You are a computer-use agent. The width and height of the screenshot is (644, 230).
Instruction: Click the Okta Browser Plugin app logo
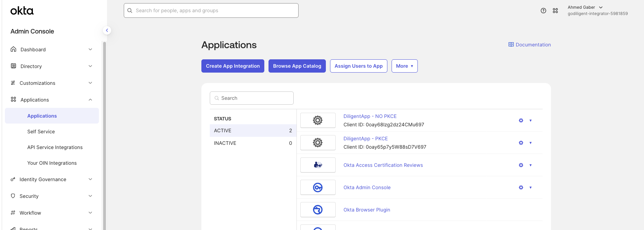[318, 210]
